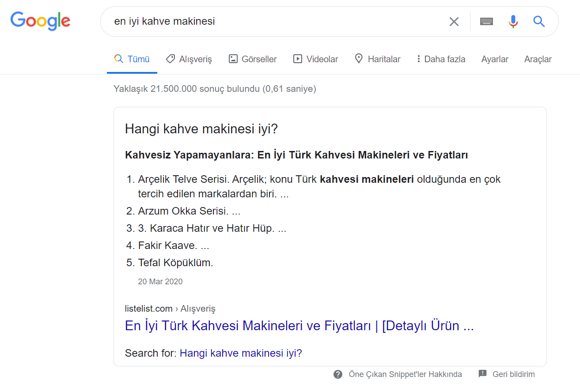Open the on-screen keyboard icon
The height and width of the screenshot is (392, 580).
[486, 22]
